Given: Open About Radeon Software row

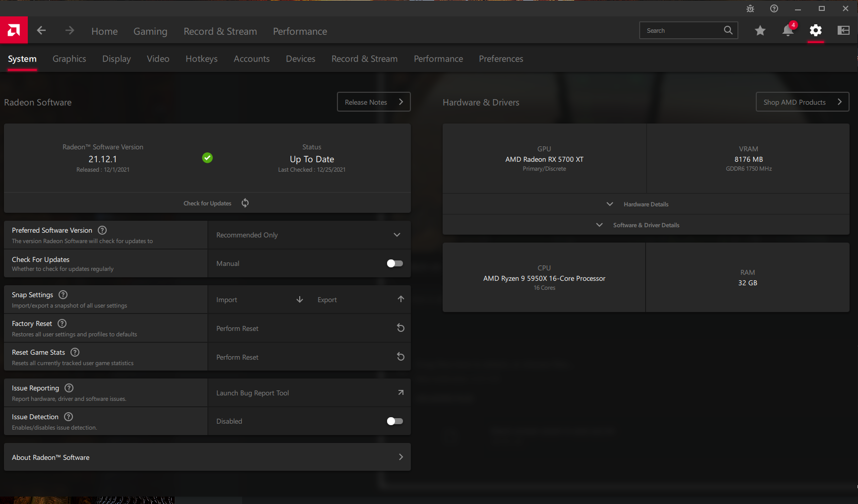Looking at the screenshot, I should 207,457.
